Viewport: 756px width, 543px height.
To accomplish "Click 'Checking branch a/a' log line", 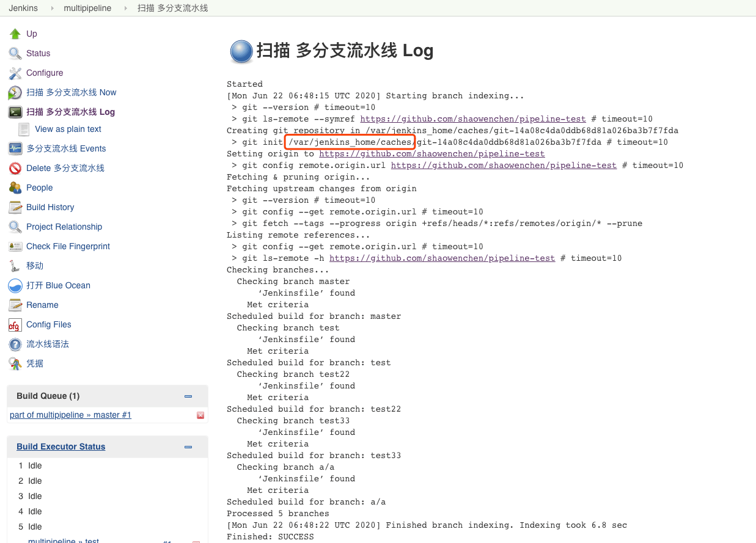I will (285, 467).
